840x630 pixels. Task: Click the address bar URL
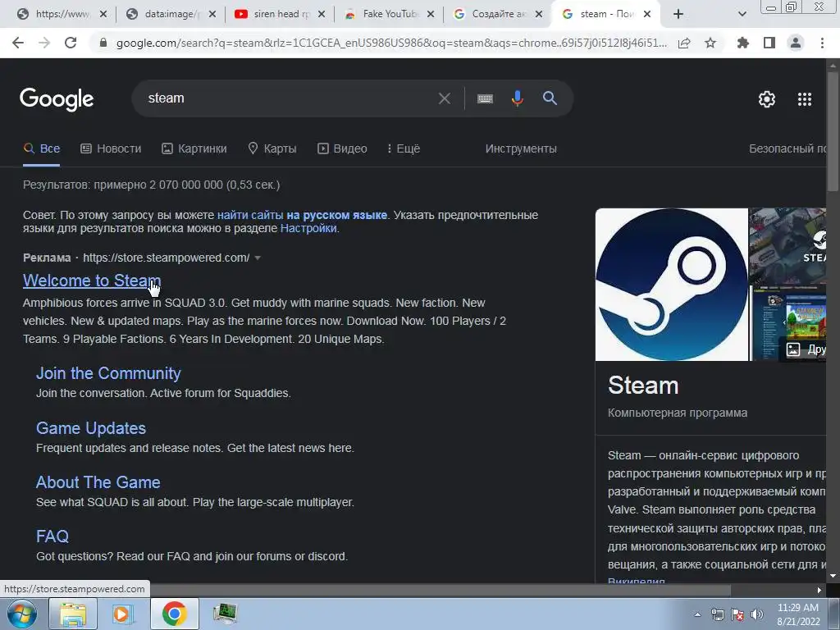(391, 43)
